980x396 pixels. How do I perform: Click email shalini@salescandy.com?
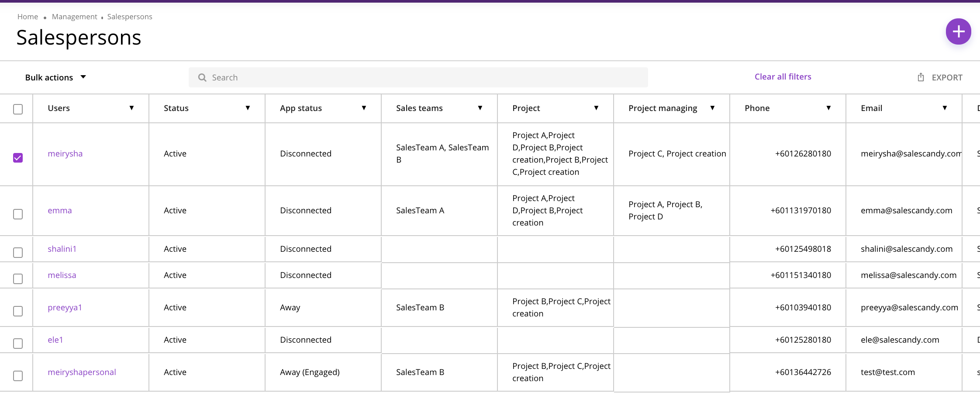(906, 249)
